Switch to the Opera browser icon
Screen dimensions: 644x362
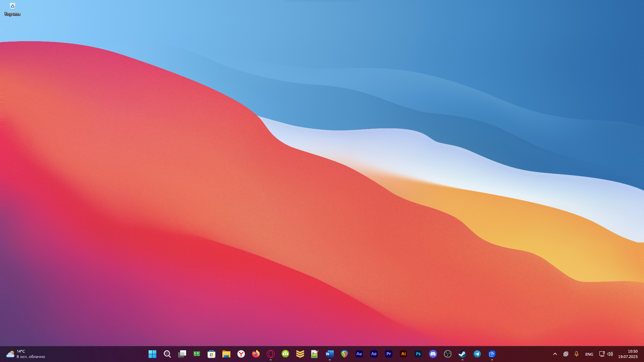tap(270, 354)
